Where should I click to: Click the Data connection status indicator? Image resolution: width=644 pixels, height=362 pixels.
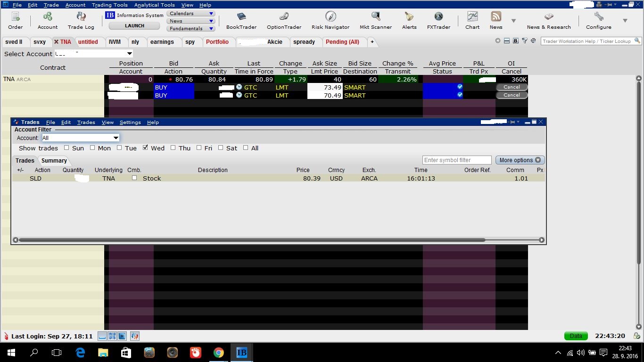[576, 336]
